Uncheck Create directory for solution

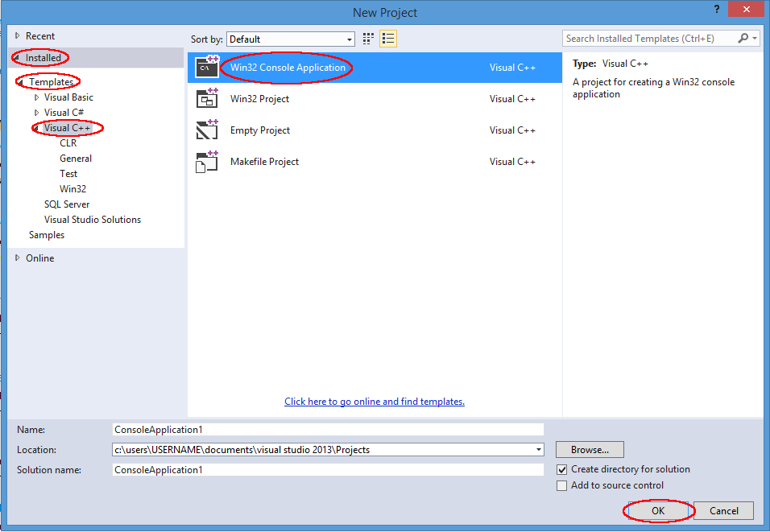click(561, 469)
